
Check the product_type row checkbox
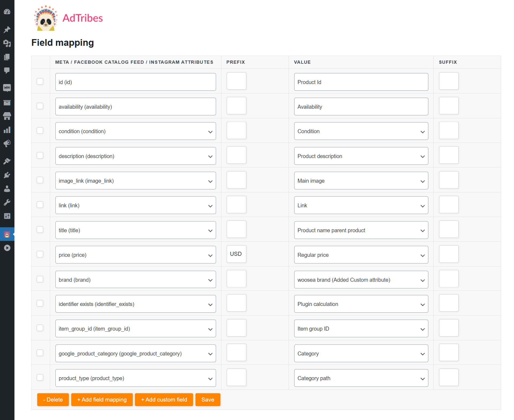(x=40, y=377)
